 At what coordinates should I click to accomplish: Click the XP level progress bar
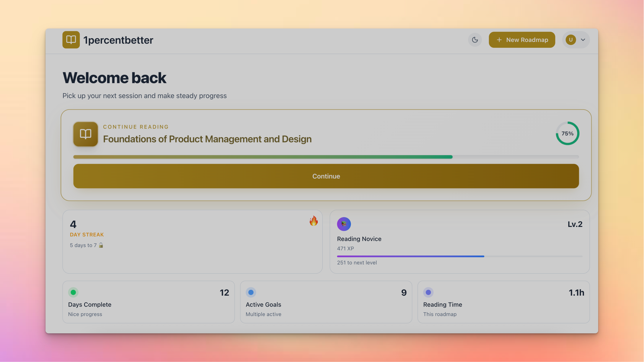pos(459,256)
